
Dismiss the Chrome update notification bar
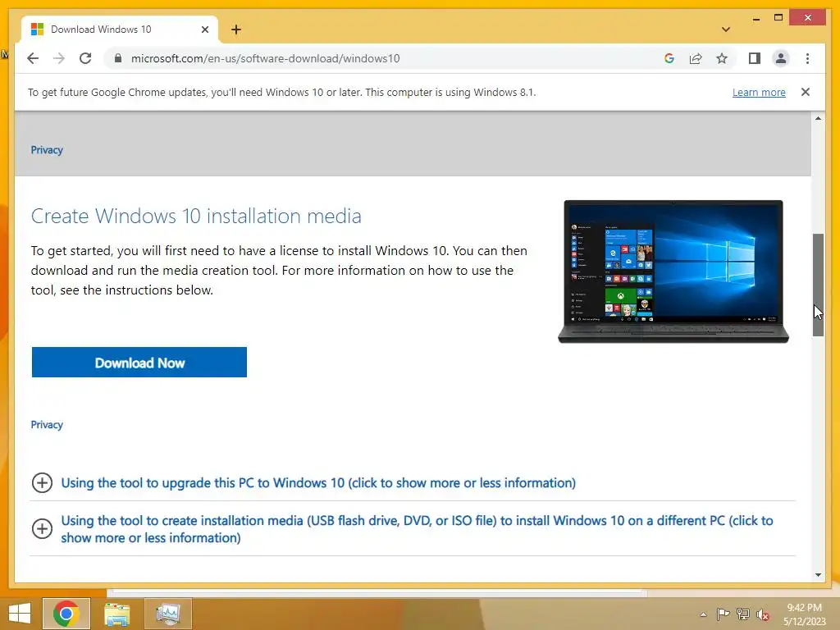pos(806,92)
